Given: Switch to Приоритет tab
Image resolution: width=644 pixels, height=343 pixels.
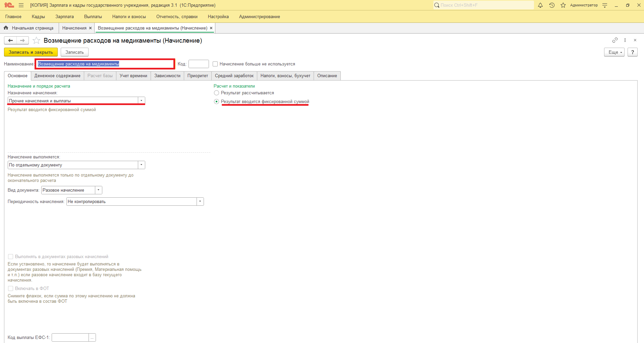Looking at the screenshot, I should [198, 76].
